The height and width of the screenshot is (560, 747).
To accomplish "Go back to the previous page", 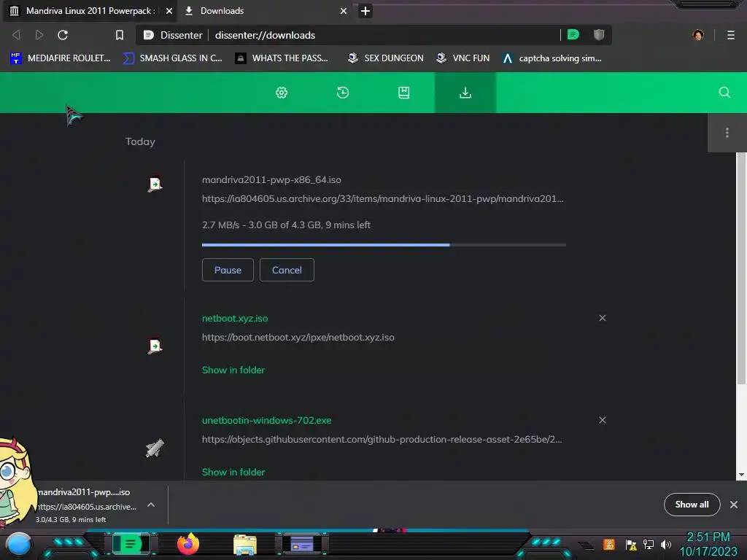I will [x=16, y=35].
